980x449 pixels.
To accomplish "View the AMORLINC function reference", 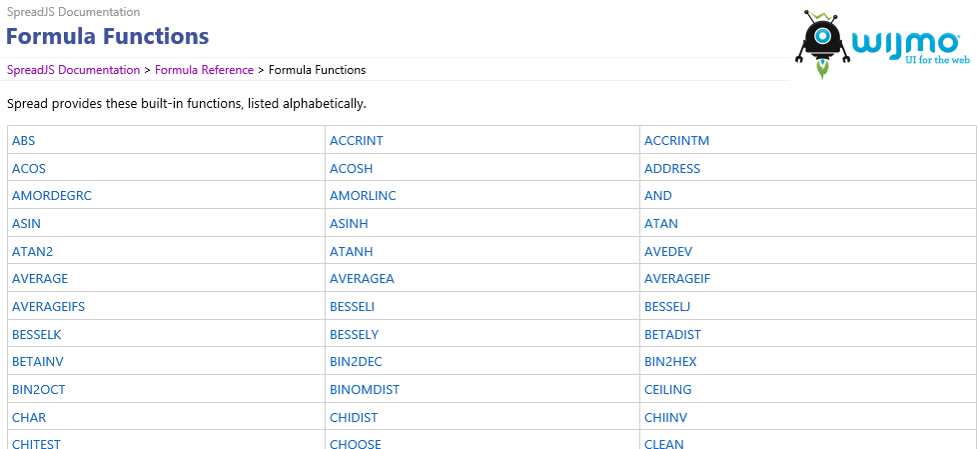I will pyautogui.click(x=363, y=196).
